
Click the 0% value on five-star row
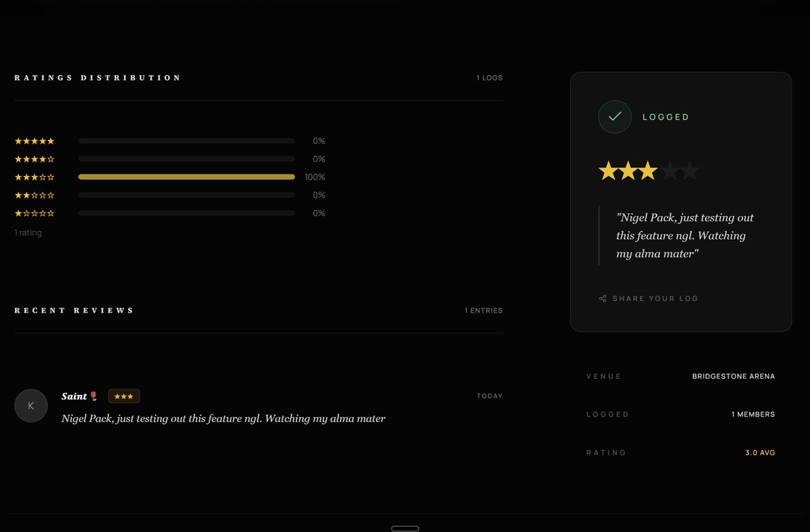[x=319, y=141]
